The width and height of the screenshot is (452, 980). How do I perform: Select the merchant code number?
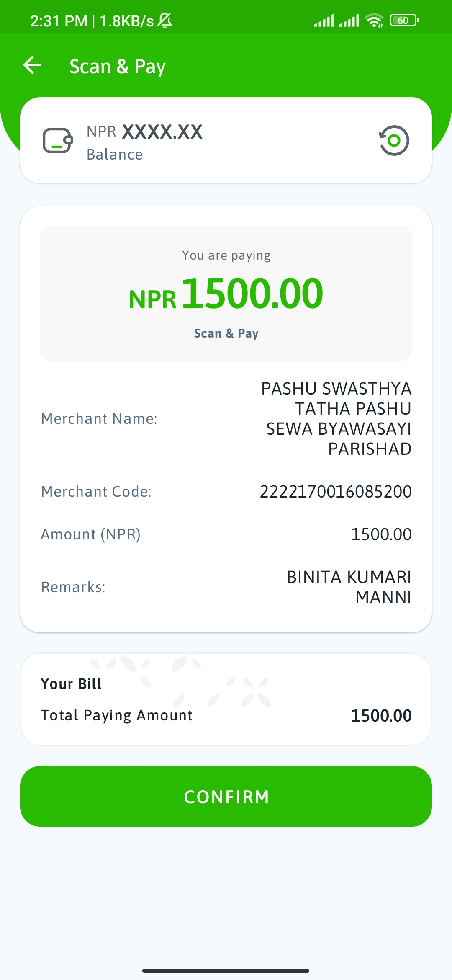(x=336, y=492)
